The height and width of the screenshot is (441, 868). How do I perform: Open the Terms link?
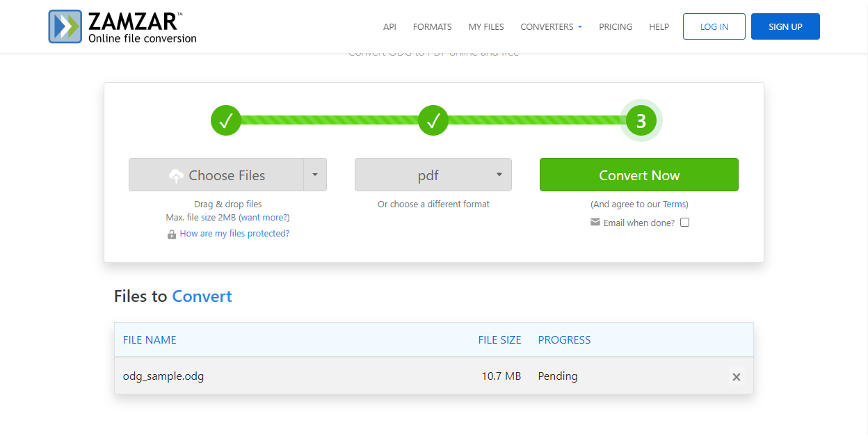[675, 205]
